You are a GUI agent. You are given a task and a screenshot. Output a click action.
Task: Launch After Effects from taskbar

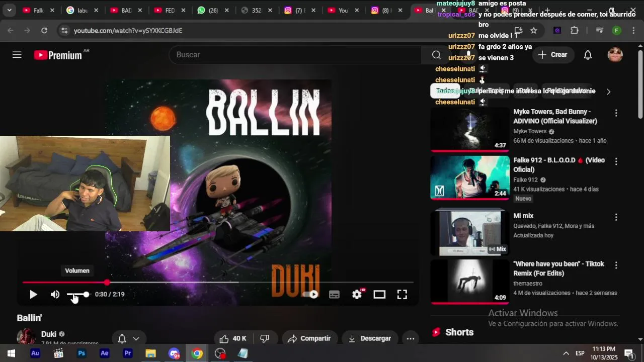[x=105, y=353]
